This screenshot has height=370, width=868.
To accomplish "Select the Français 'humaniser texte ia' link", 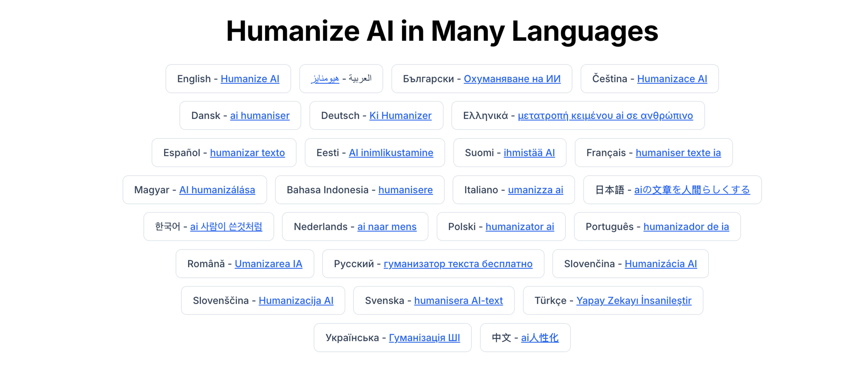I will 678,153.
